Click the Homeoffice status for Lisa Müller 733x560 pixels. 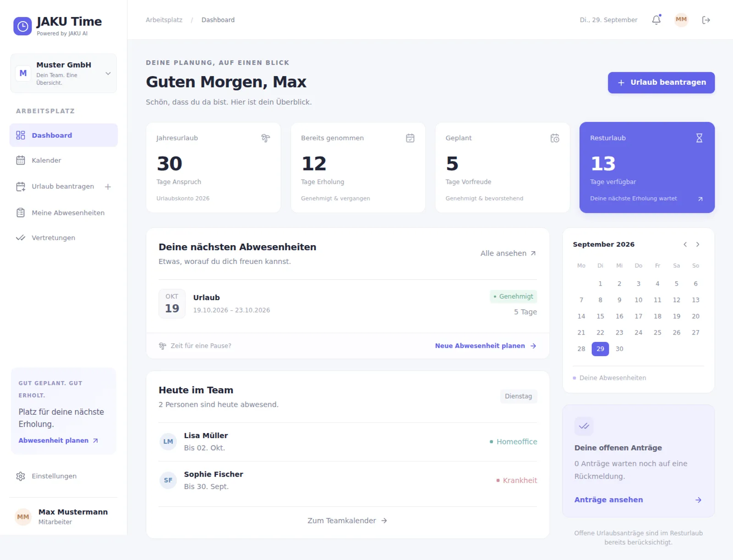pyautogui.click(x=513, y=442)
